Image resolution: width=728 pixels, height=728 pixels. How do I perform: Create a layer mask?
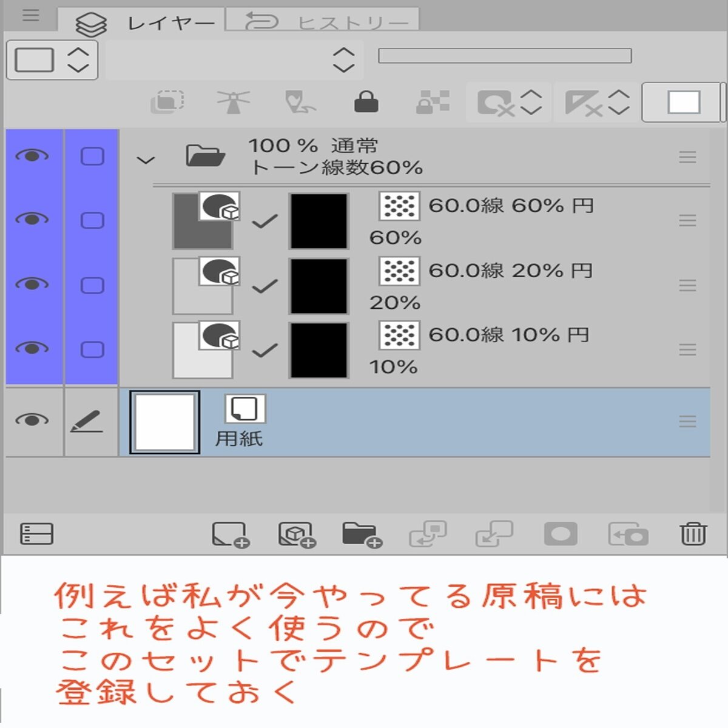(560, 534)
